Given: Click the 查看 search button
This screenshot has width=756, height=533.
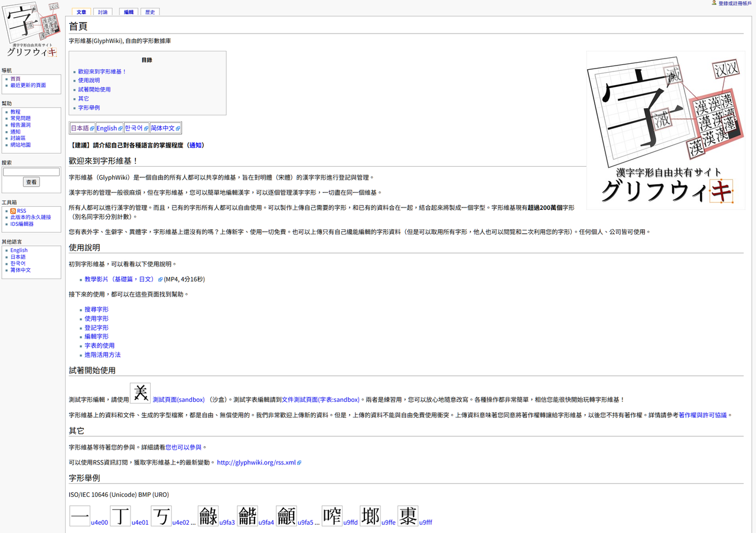Looking at the screenshot, I should [31, 182].
